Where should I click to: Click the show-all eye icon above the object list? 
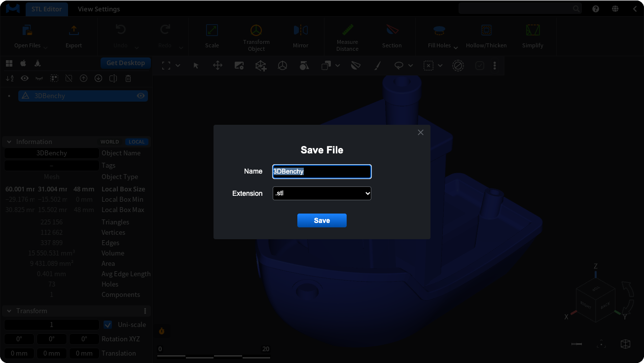pyautogui.click(x=25, y=78)
